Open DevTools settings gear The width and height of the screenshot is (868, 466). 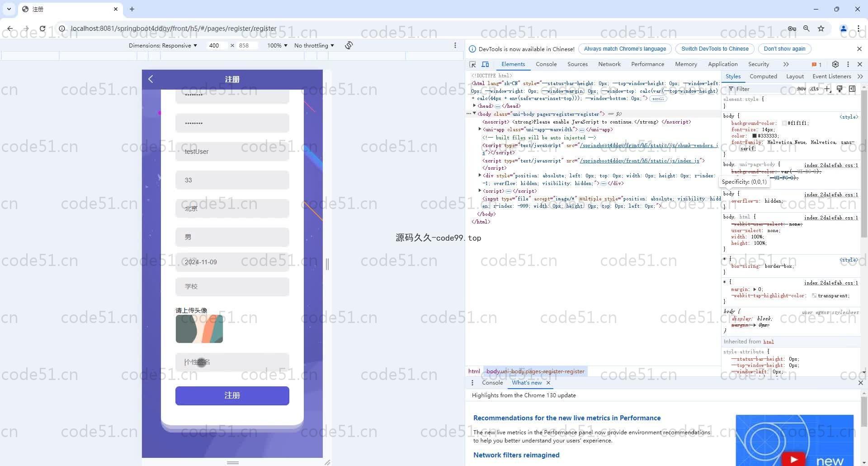835,64
